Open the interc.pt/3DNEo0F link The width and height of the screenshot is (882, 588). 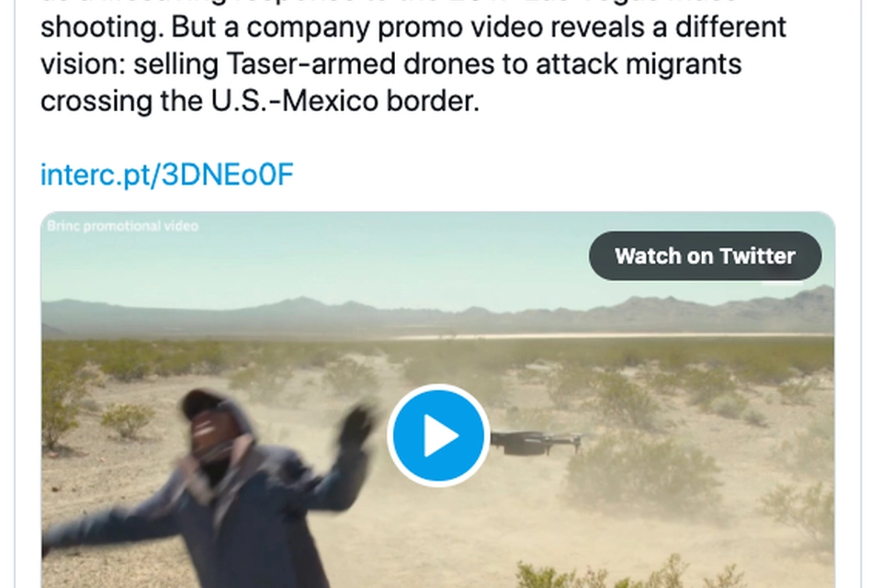coord(167,175)
